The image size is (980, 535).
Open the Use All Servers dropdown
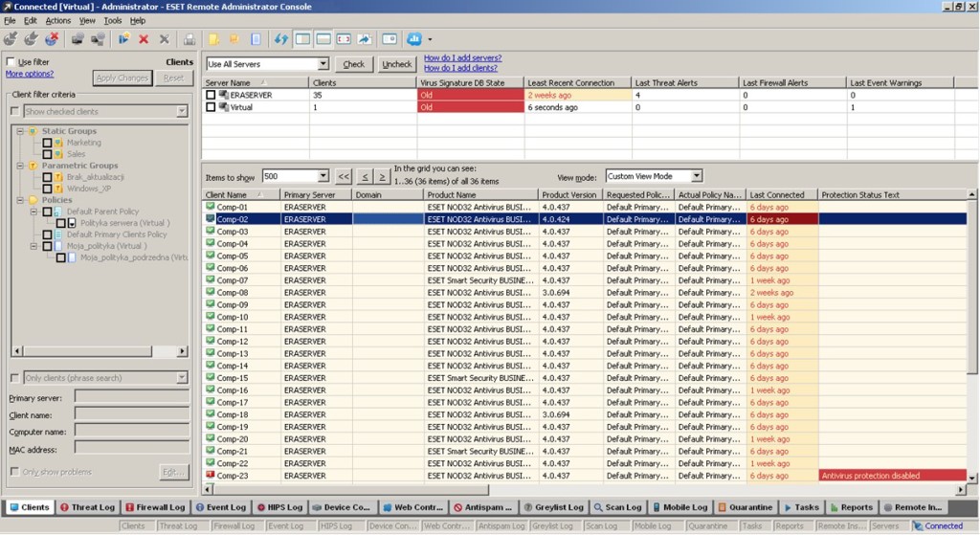tap(323, 64)
